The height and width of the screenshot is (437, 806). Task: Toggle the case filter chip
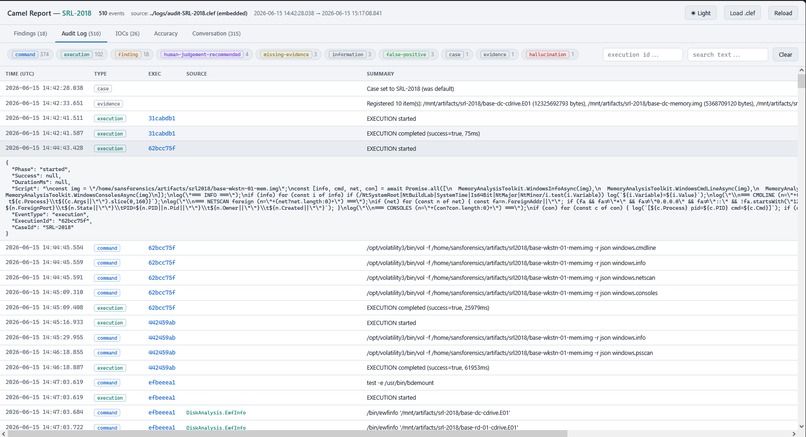457,54
